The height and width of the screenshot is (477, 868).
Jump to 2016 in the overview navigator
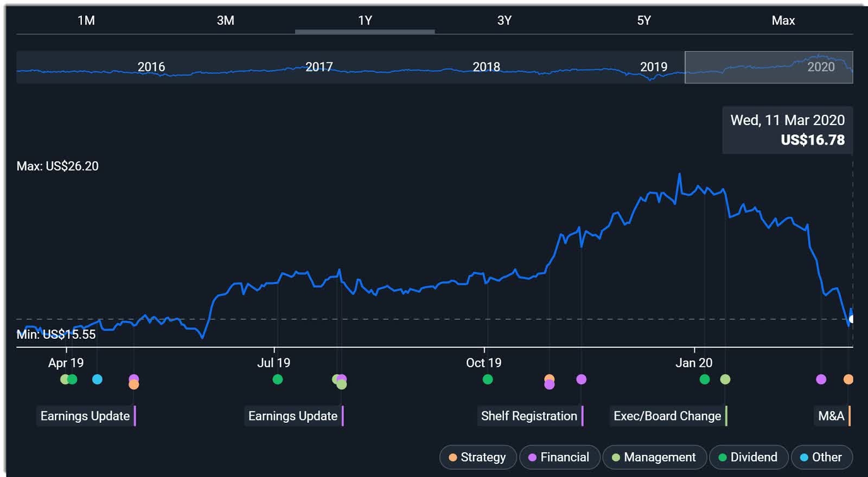pyautogui.click(x=151, y=67)
